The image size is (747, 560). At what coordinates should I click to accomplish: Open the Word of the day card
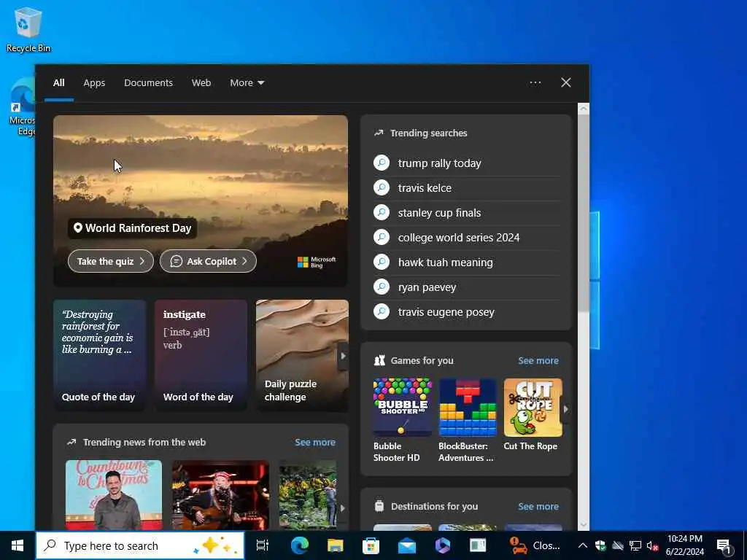coord(201,355)
